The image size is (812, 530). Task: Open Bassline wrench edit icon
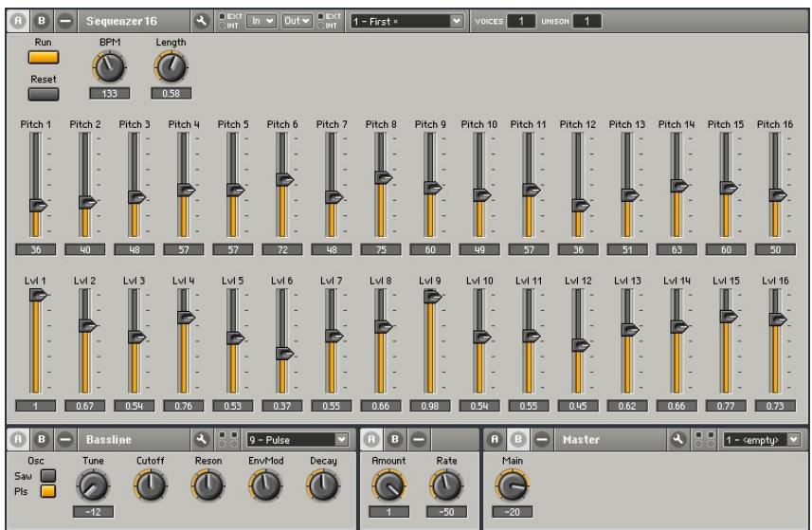[202, 439]
